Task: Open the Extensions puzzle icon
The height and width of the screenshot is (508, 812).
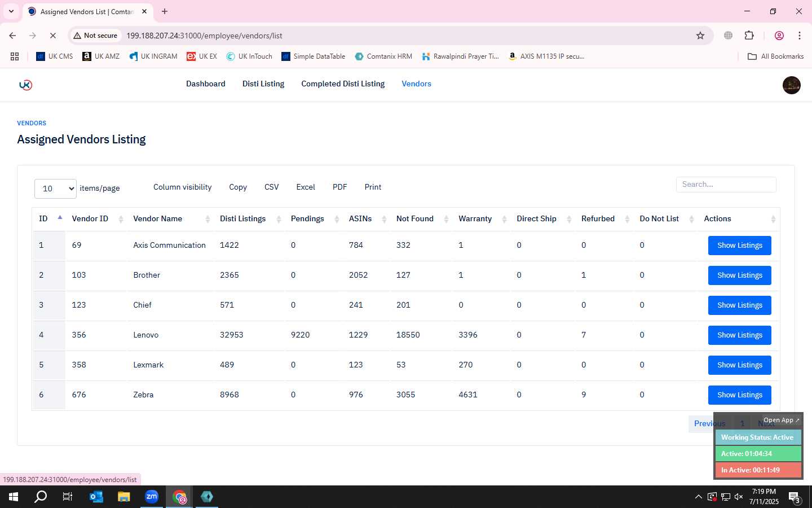Action: pyautogui.click(x=749, y=36)
